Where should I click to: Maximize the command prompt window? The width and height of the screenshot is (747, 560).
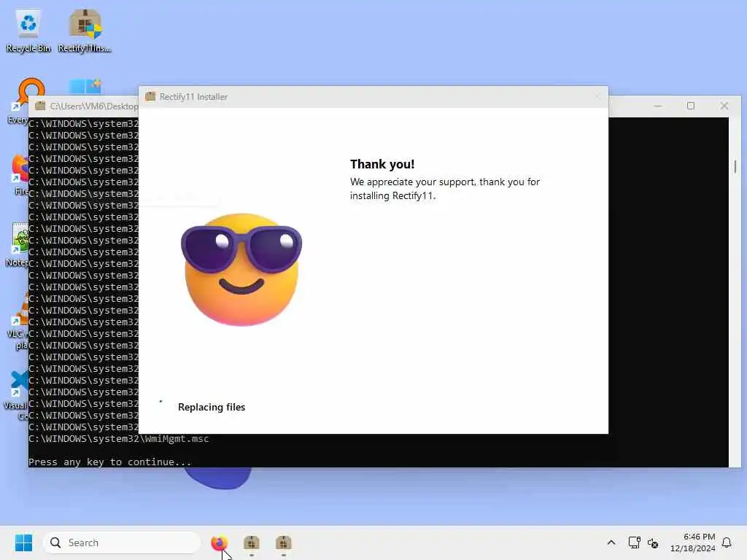pos(691,106)
